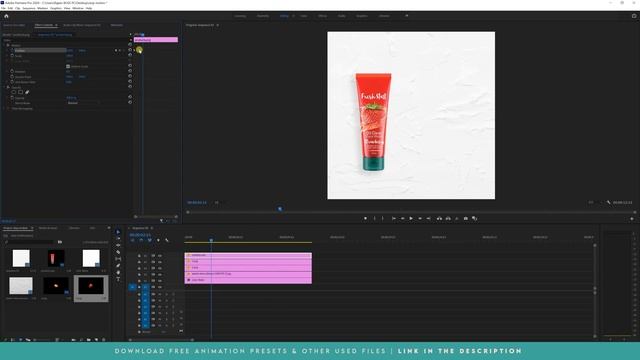640x360 pixels.
Task: Click Export Frame camera icon
Action: click(x=466, y=218)
